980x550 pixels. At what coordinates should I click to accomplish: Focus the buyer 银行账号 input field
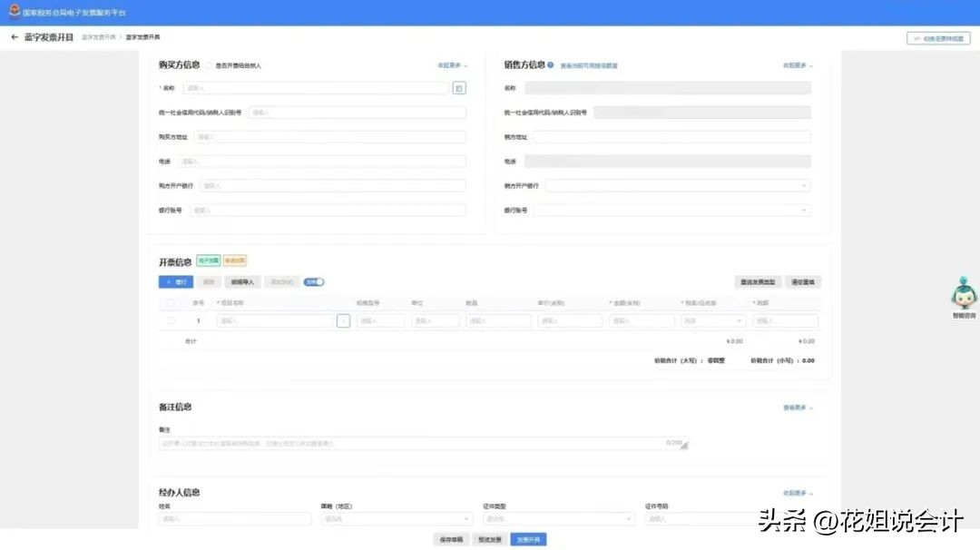pyautogui.click(x=328, y=210)
